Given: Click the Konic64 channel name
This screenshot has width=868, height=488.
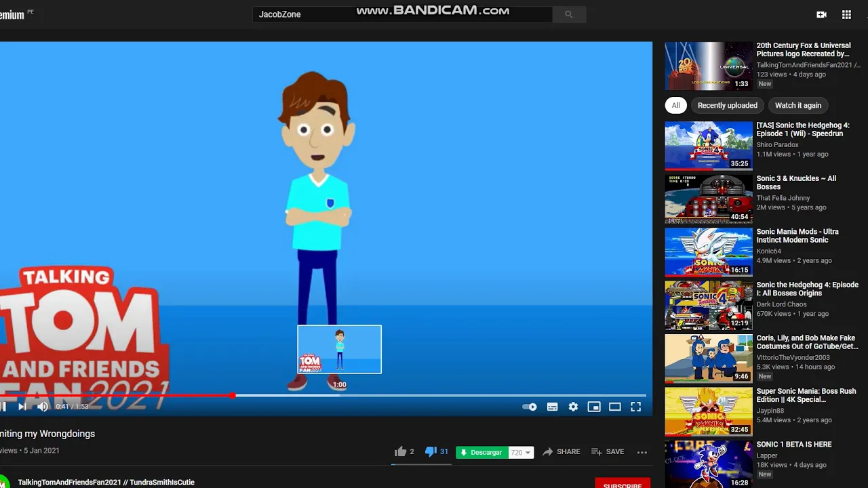Looking at the screenshot, I should 770,251.
